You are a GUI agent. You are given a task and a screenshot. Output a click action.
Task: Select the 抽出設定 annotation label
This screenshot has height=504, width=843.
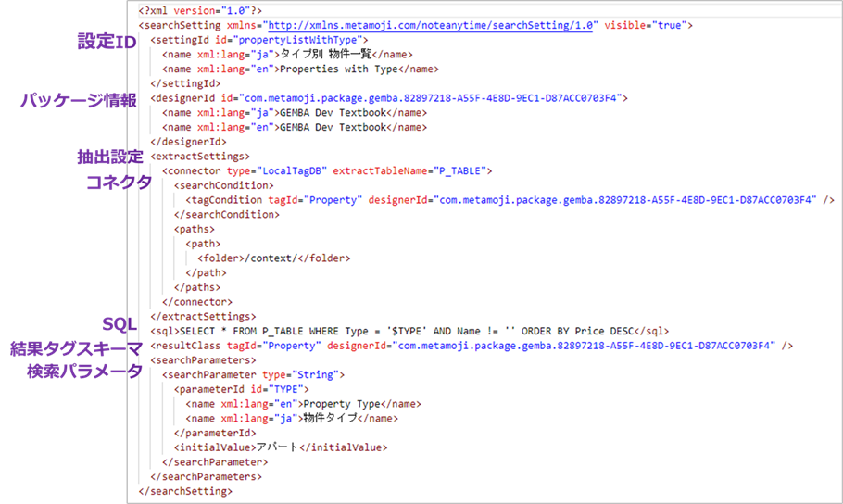pyautogui.click(x=109, y=157)
